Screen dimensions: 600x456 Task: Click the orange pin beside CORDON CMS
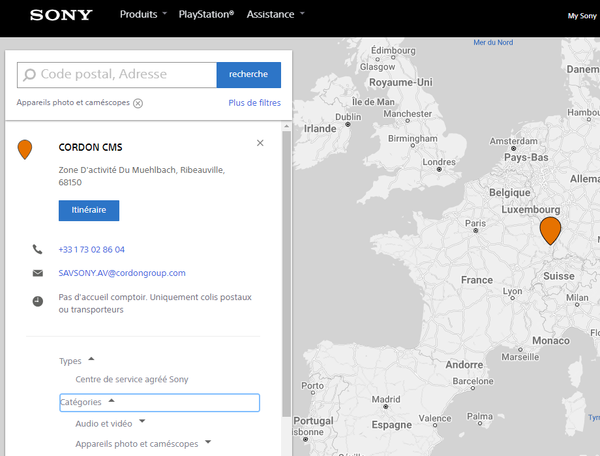point(25,150)
